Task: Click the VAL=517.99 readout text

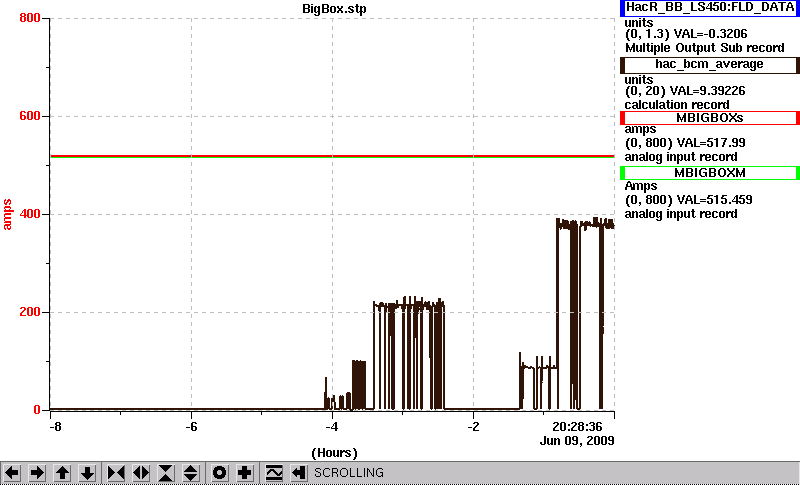Action: click(x=710, y=143)
